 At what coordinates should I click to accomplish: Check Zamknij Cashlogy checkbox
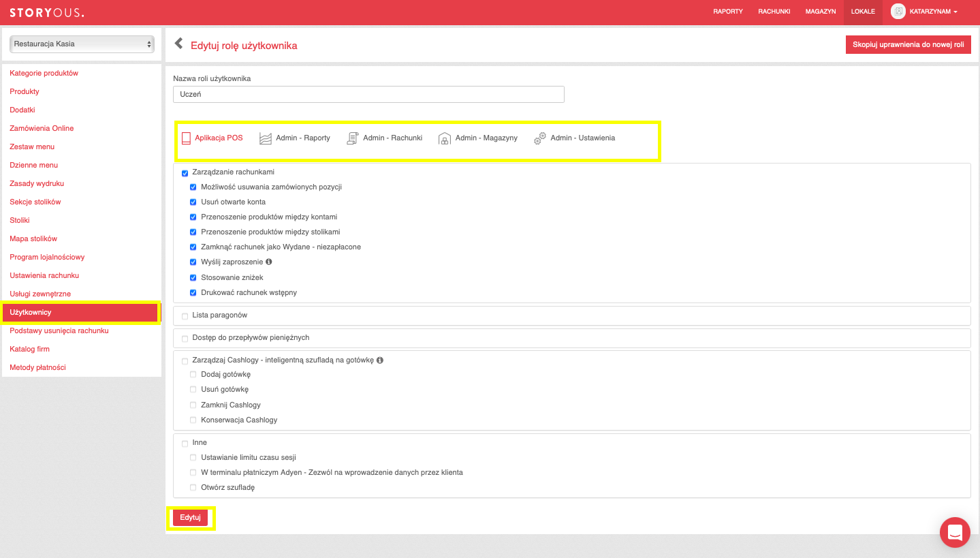(x=193, y=405)
